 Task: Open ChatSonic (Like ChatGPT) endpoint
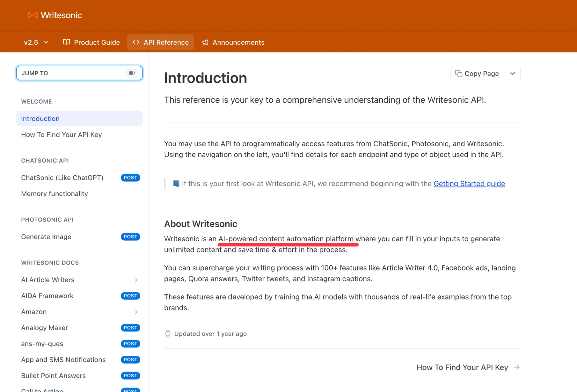pyautogui.click(x=79, y=178)
